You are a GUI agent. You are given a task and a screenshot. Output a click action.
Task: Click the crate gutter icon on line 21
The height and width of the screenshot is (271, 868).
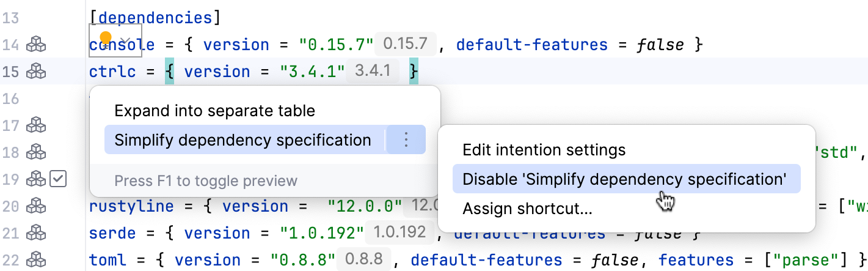coord(35,233)
